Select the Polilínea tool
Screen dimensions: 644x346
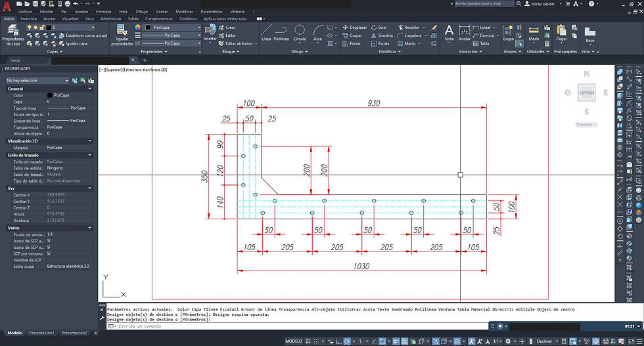click(281, 33)
